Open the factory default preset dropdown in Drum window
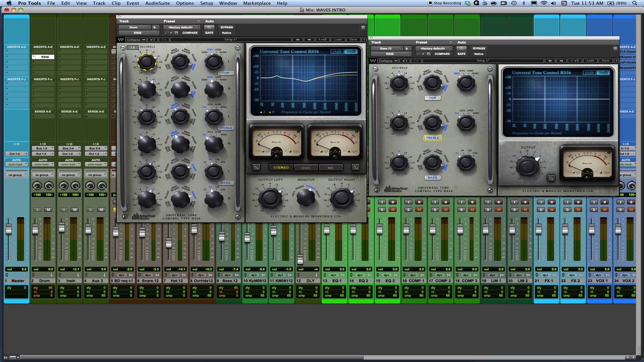 (182, 27)
